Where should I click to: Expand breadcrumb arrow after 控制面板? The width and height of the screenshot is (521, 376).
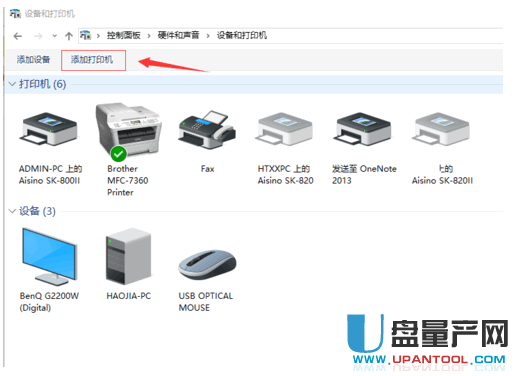(x=149, y=36)
